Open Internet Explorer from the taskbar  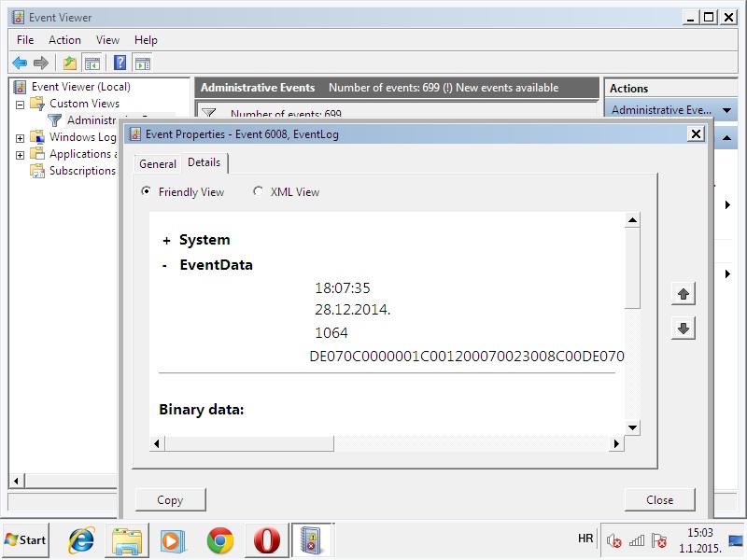point(81,540)
